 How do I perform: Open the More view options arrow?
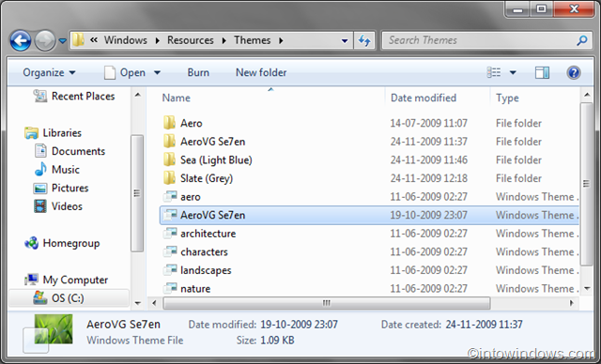(x=513, y=73)
